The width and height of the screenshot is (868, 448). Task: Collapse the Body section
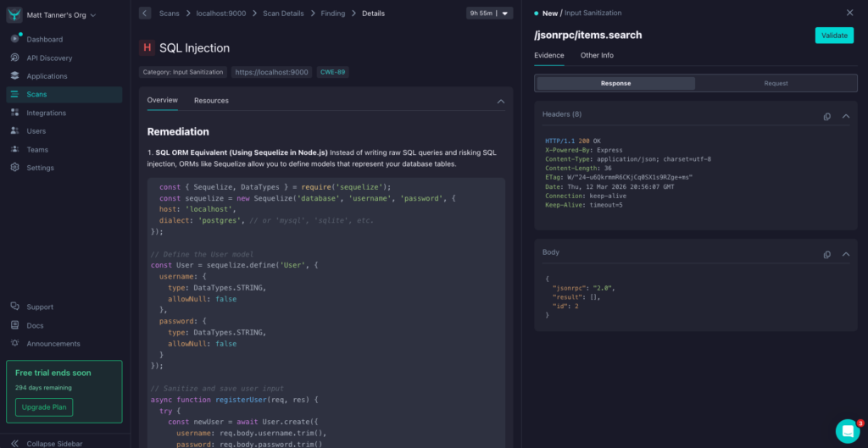846,254
